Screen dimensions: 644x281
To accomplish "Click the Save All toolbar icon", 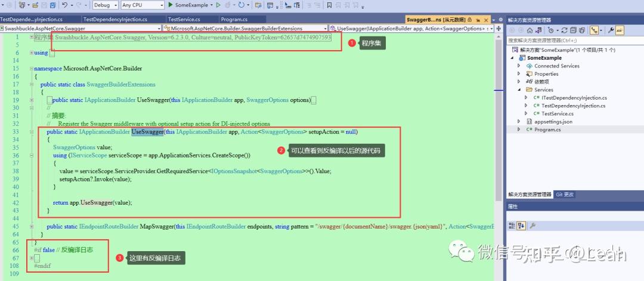I will pos(52,5).
